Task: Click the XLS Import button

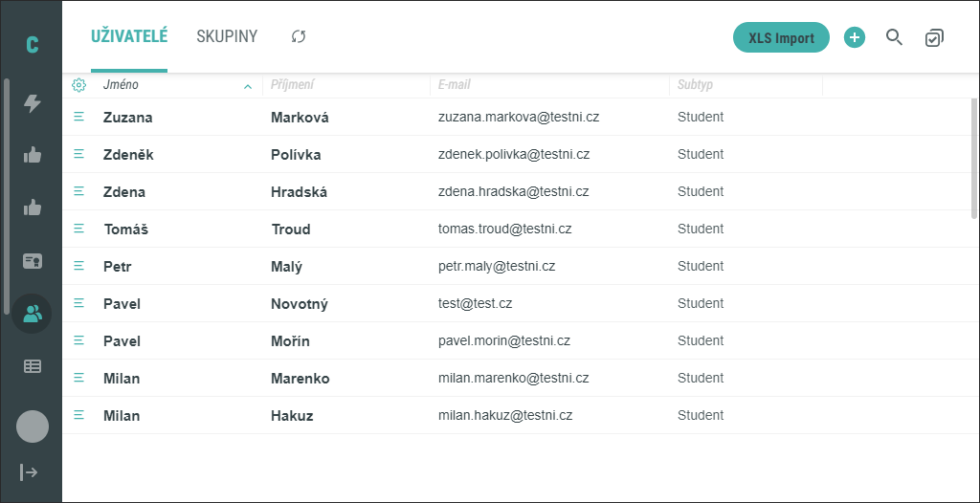Action: pyautogui.click(x=781, y=37)
